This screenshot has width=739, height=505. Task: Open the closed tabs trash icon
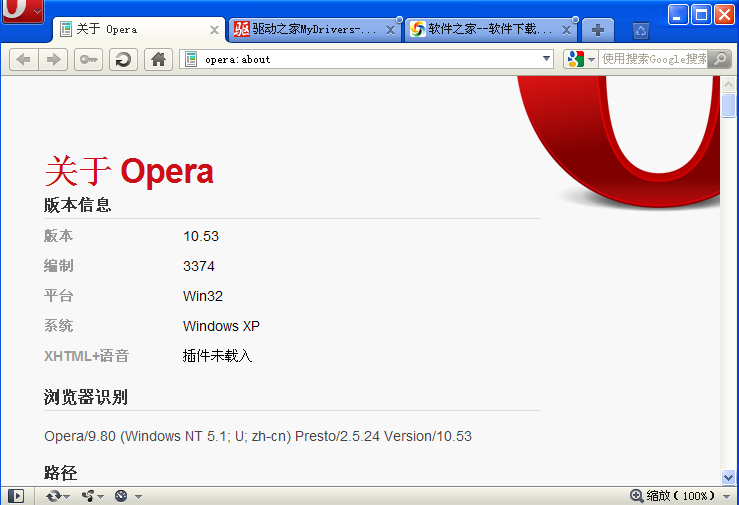tap(641, 30)
